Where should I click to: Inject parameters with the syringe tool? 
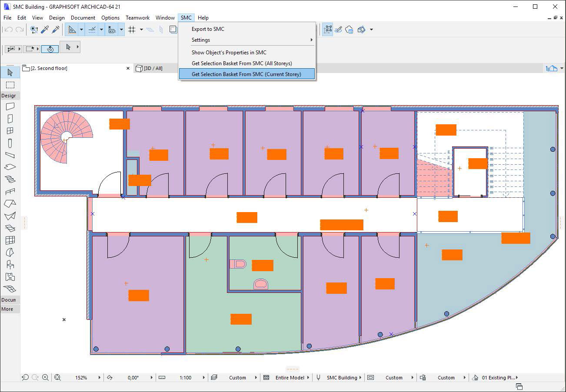pyautogui.click(x=56, y=30)
